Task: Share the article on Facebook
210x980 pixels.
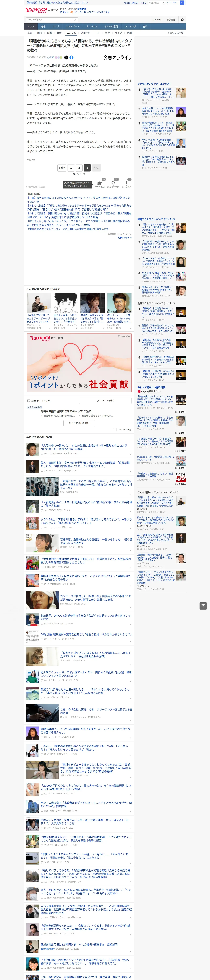Action: [71, 57]
